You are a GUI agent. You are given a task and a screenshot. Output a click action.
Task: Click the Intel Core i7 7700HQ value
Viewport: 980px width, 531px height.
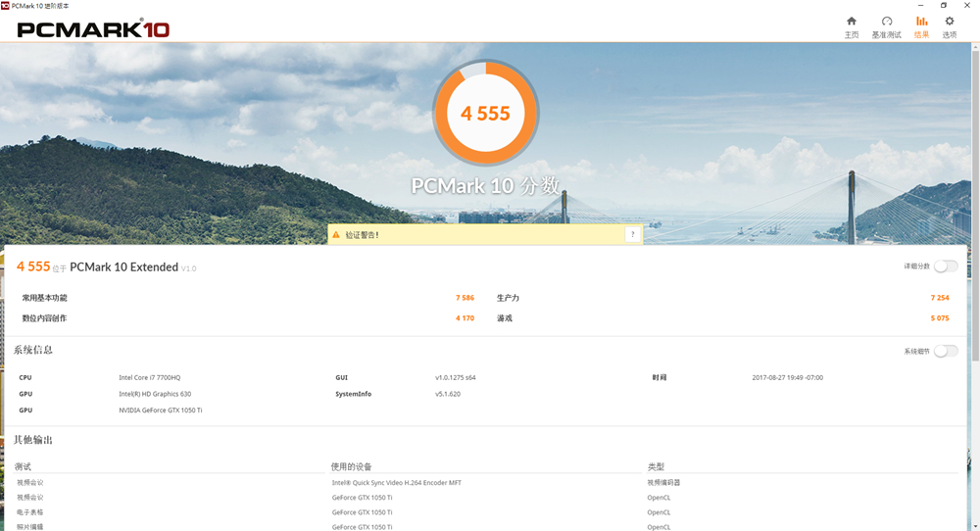(149, 377)
